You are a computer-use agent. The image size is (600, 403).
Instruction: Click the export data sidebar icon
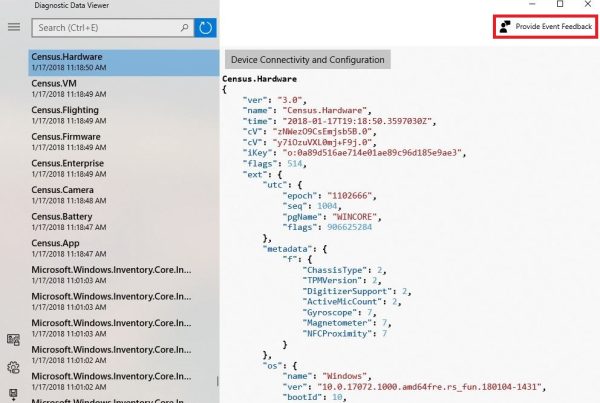(x=13, y=393)
